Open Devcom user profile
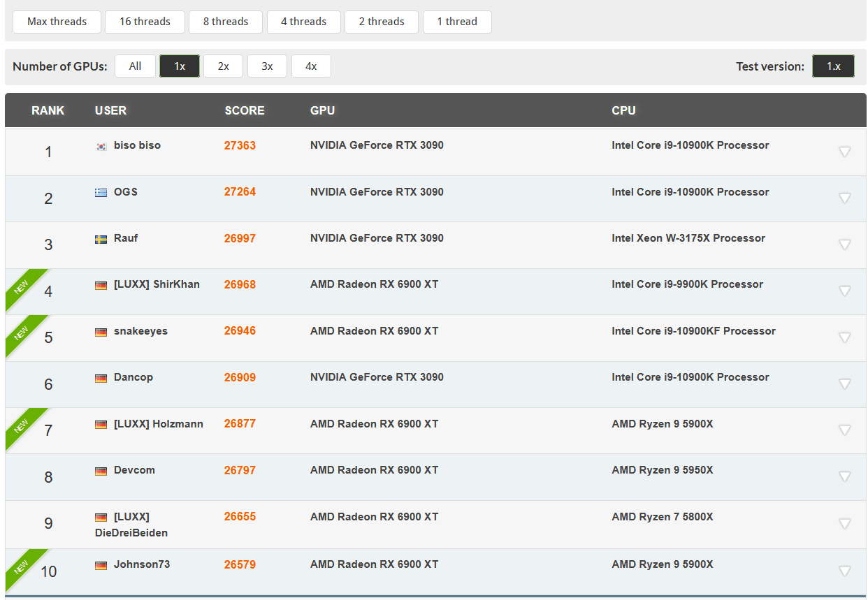This screenshot has width=868, height=600. (134, 470)
